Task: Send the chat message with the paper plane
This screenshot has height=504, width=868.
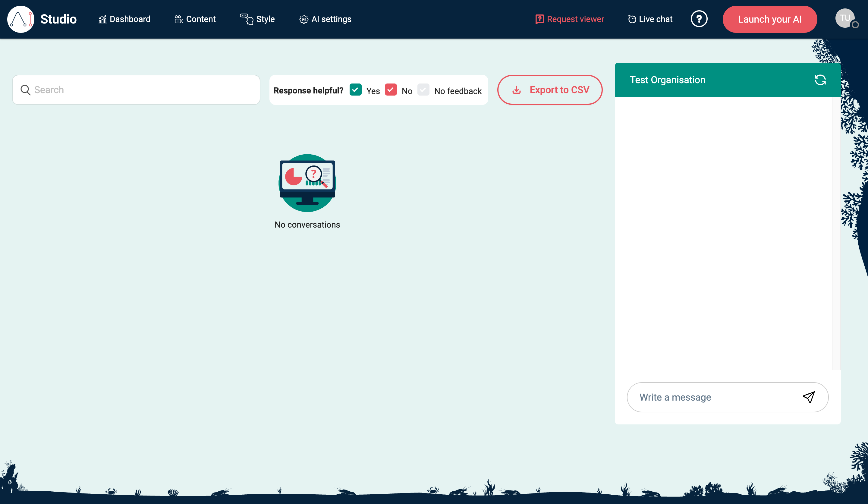Action: (x=809, y=397)
